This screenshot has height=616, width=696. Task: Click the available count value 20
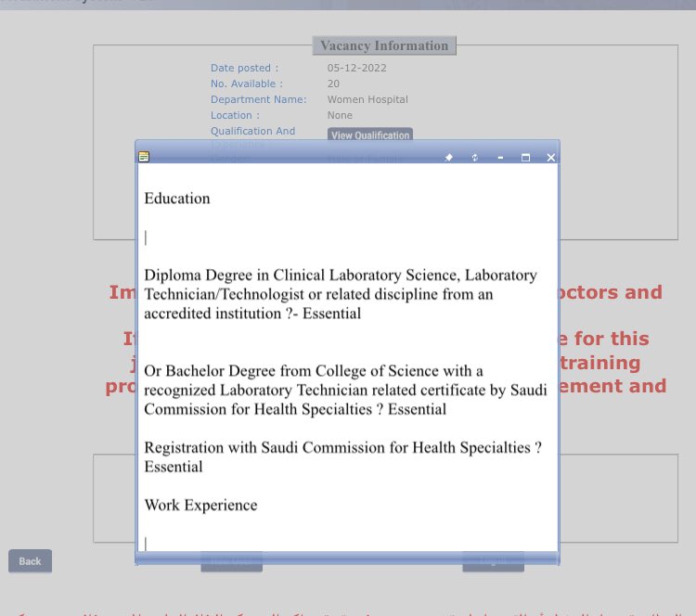tap(333, 83)
